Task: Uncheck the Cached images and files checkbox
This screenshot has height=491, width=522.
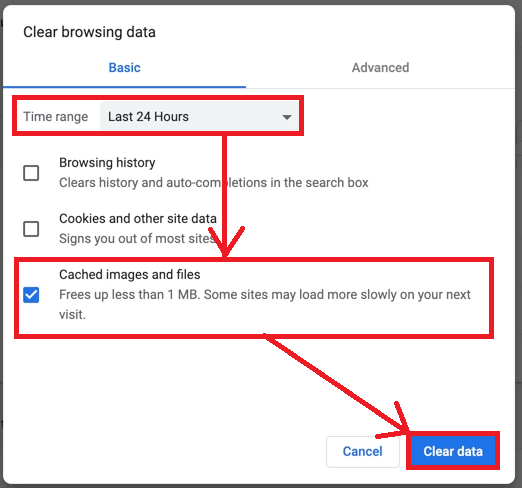Action: (x=31, y=295)
